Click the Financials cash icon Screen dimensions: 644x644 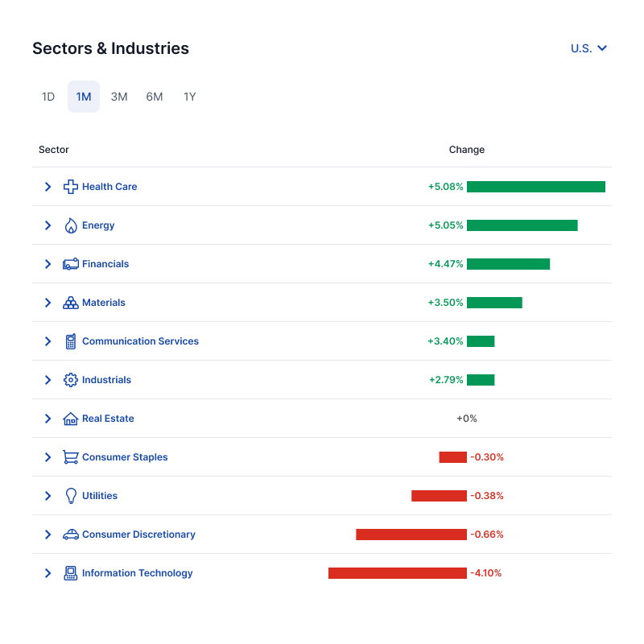tap(71, 264)
